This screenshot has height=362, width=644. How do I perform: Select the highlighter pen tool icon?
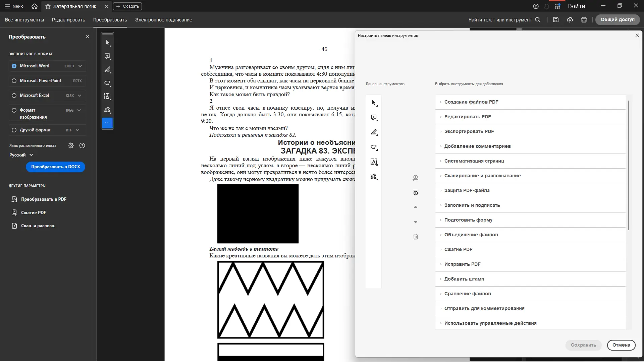tap(107, 70)
